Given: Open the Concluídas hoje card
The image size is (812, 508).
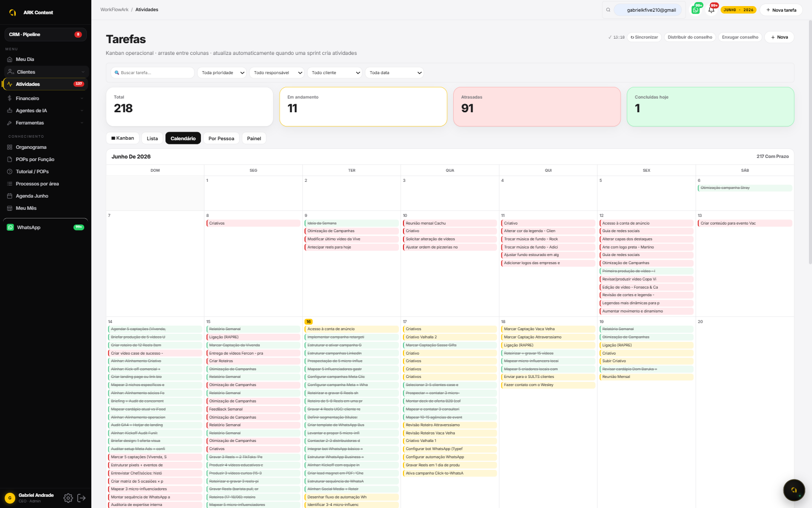Looking at the screenshot, I should click(x=710, y=107).
